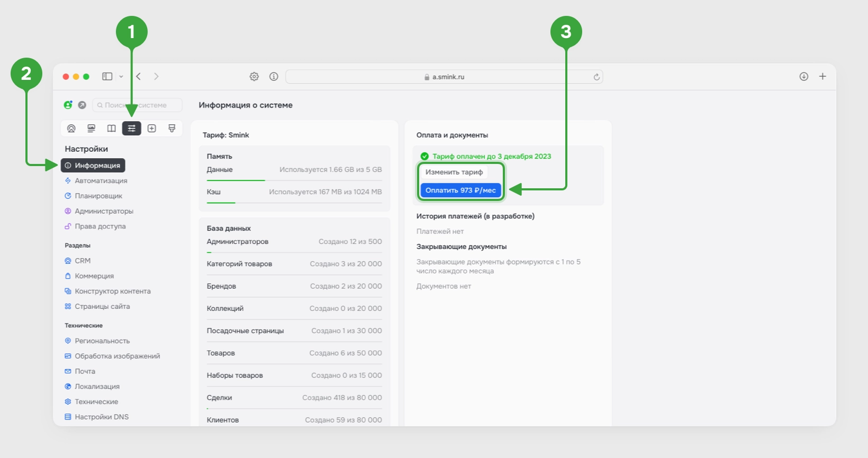Click the Изменить тариф button
Viewport: 868px width, 458px height.
click(454, 172)
